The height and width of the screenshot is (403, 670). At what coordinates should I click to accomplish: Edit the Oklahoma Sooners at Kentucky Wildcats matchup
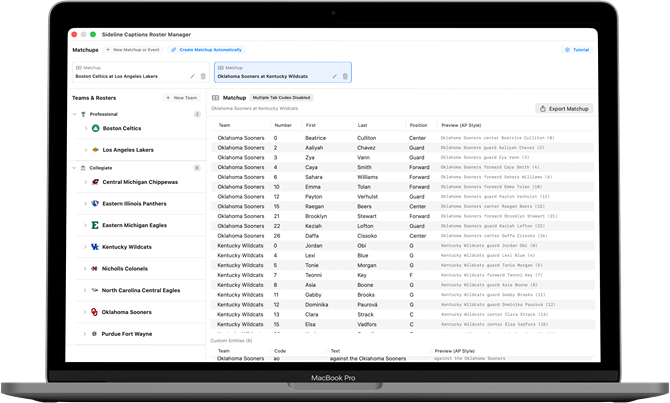334,76
